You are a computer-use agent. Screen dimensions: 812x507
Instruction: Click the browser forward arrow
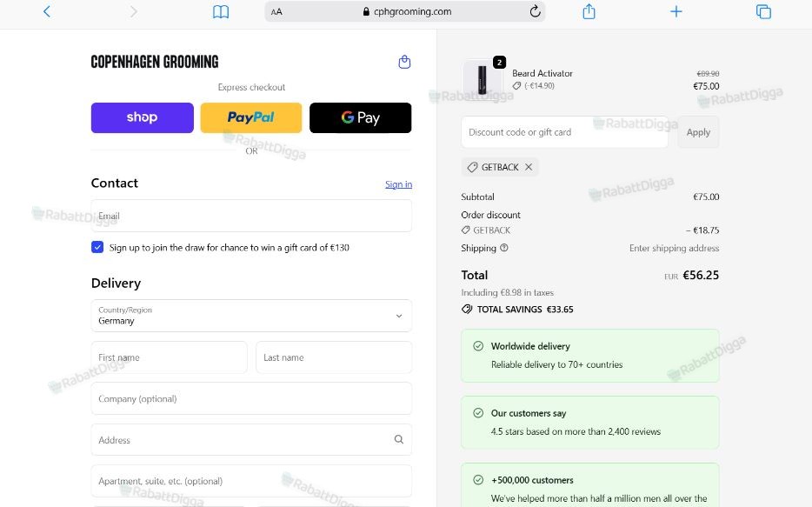tap(134, 11)
